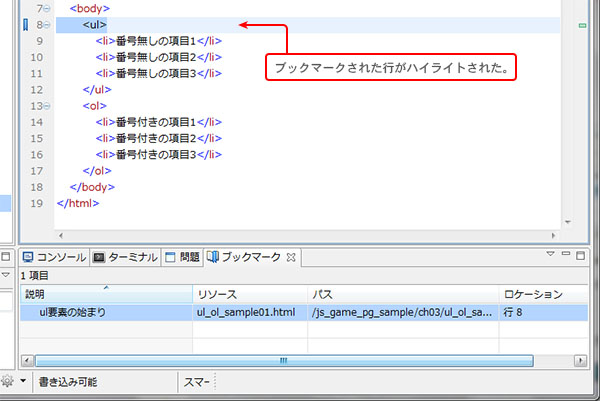Click the bookmark table scroll right arrow

pos(580,360)
